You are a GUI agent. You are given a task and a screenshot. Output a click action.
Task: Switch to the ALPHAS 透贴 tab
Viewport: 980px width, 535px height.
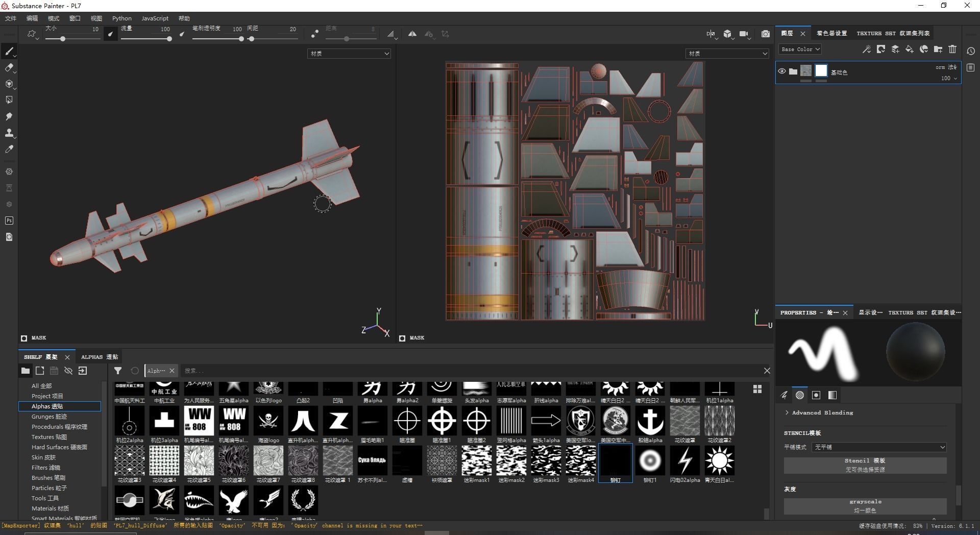click(x=99, y=357)
